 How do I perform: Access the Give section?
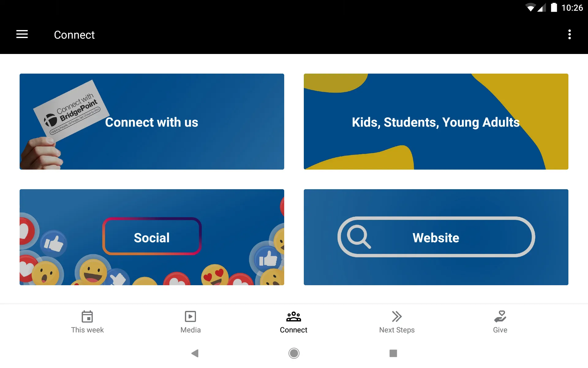(500, 321)
